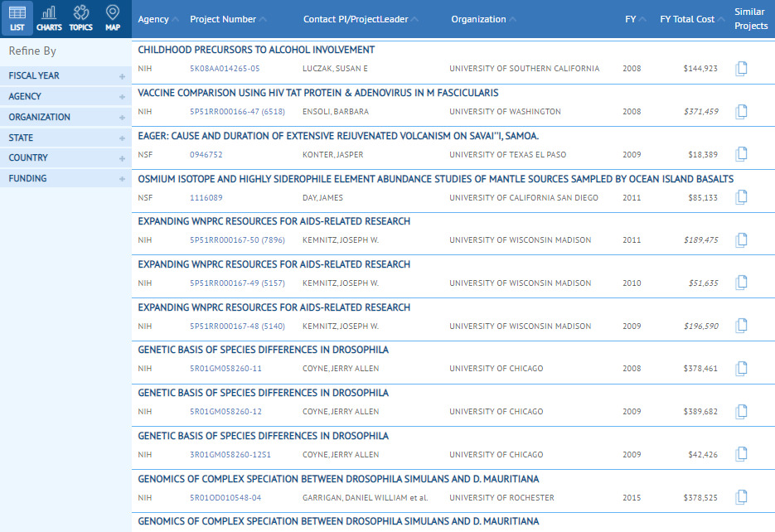This screenshot has width=775, height=532.
Task: Expand the Country refine filter
Action: 65,158
